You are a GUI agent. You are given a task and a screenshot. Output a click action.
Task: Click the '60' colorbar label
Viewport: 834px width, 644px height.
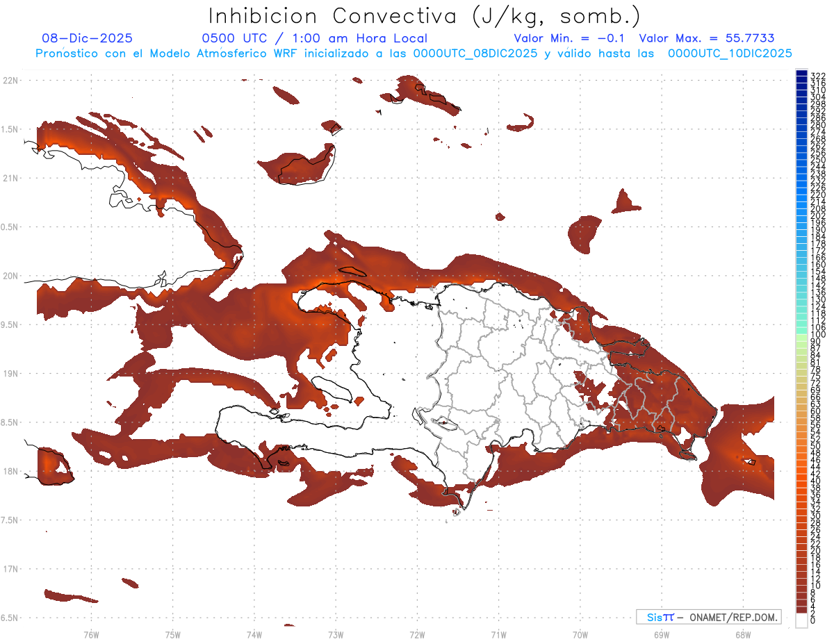tap(816, 411)
